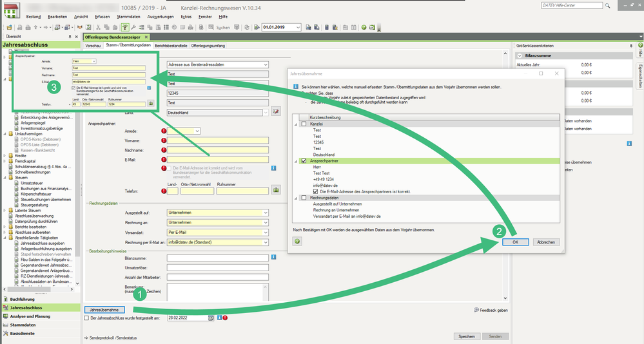The width and height of the screenshot is (644, 344).
Task: Click into the Umsatzerlöse input field
Action: coord(218,267)
